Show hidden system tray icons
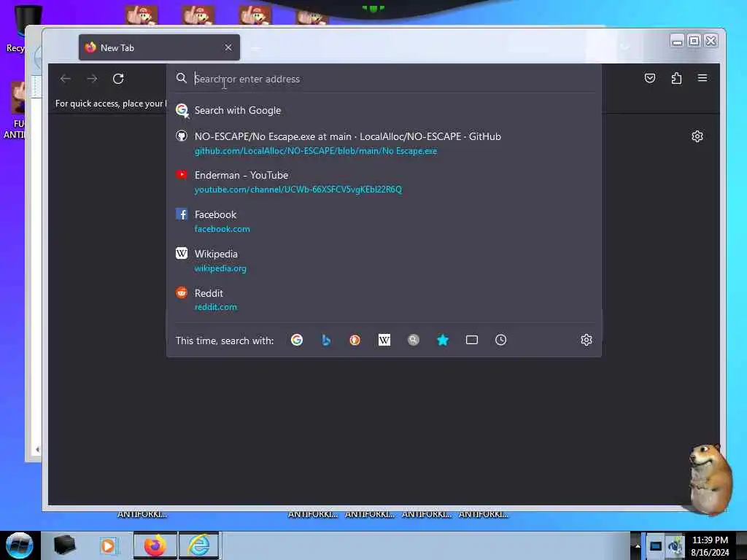Image resolution: width=747 pixels, height=560 pixels. tap(638, 545)
